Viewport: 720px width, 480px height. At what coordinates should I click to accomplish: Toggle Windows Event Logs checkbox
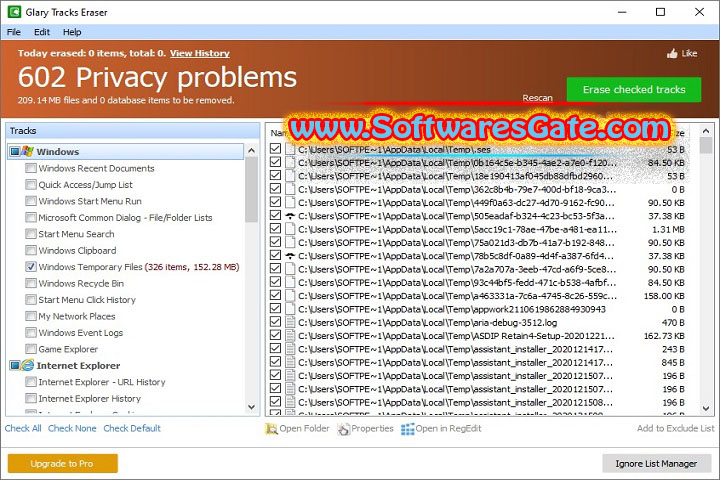31,333
